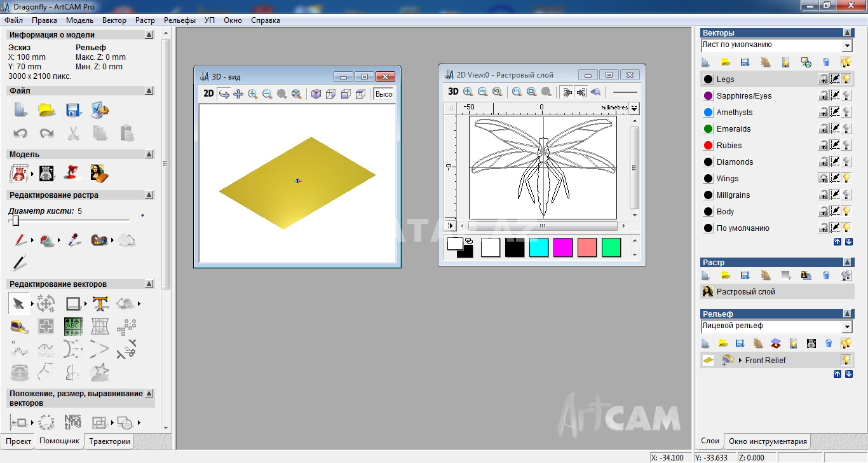Zoom out within the 3D view window
The width and height of the screenshot is (868, 463).
[268, 94]
